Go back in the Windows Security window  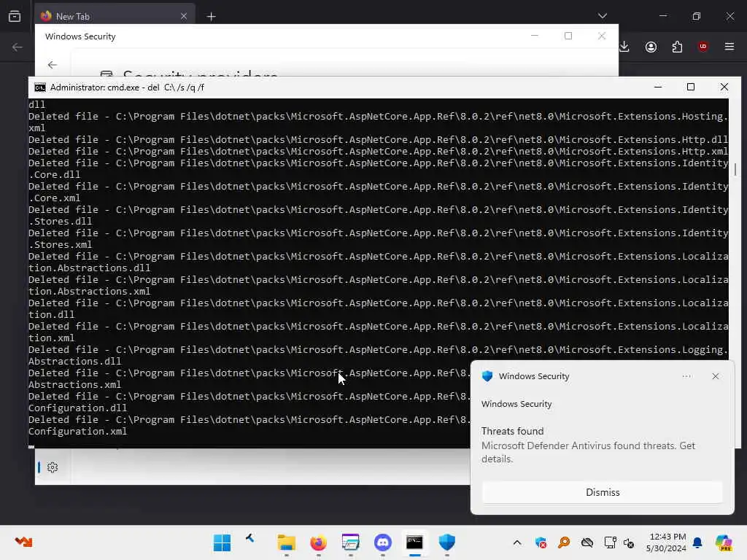pyautogui.click(x=53, y=65)
